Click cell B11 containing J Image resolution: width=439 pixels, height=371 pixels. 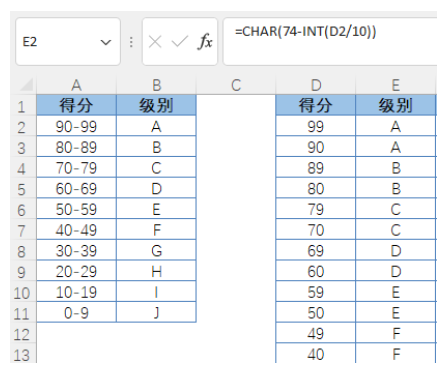click(x=156, y=312)
